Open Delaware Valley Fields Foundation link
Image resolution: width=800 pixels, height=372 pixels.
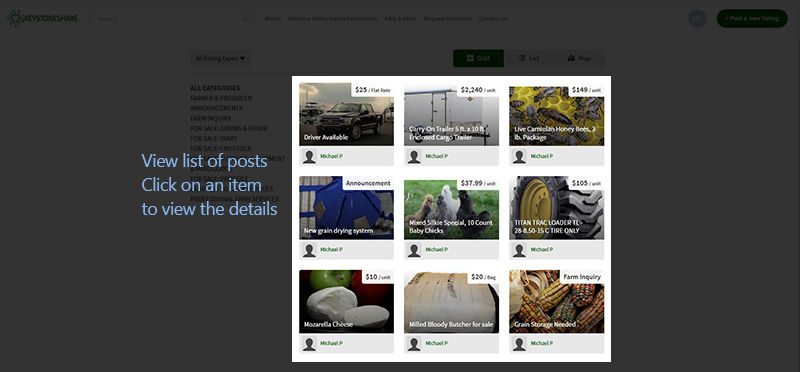333,19
